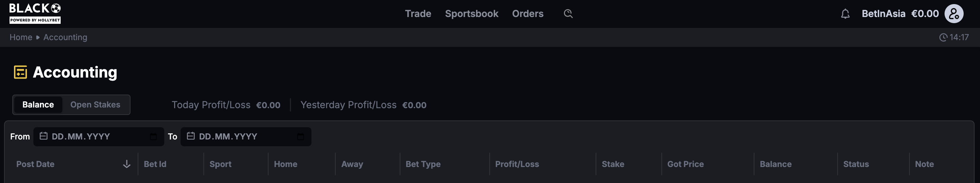This screenshot has width=980, height=183.
Task: Click the notification bell icon
Action: (845, 14)
